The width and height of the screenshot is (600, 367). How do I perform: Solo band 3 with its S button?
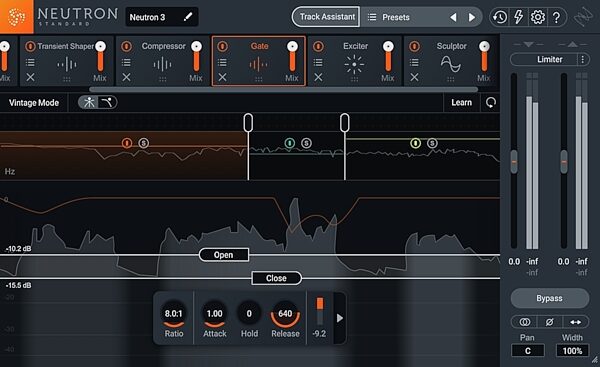pyautogui.click(x=432, y=143)
